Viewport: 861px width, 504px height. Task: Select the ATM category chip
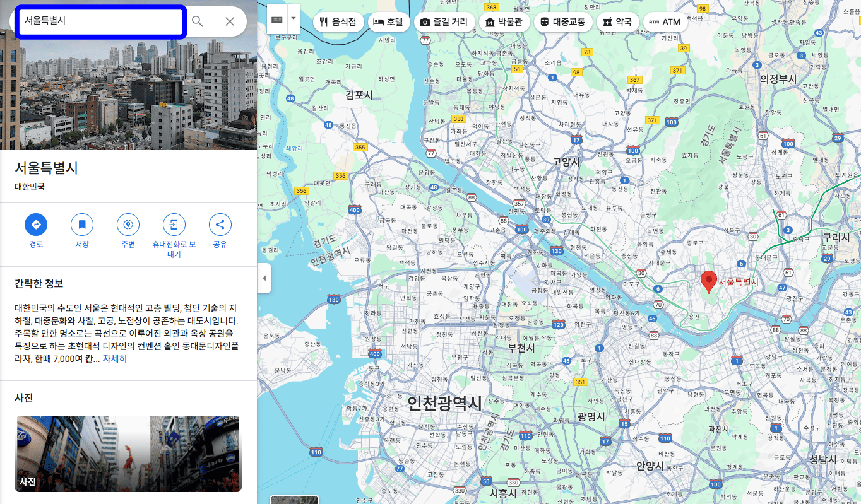tap(665, 21)
